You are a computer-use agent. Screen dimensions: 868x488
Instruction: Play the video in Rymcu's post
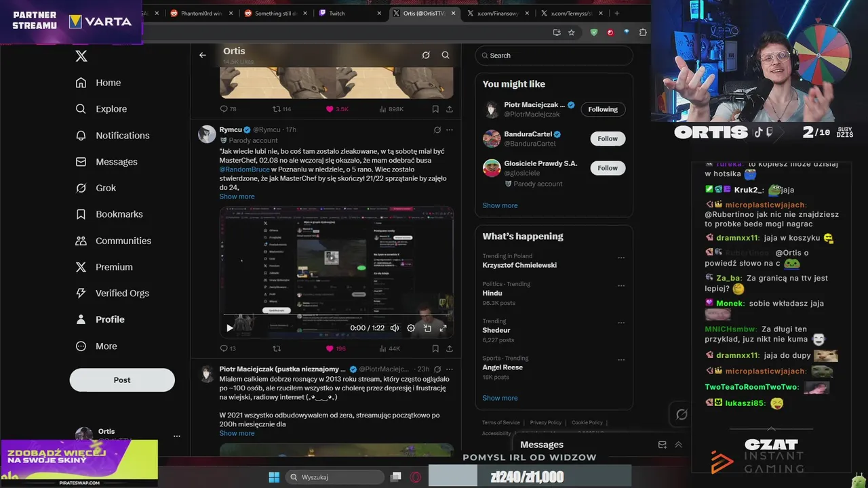point(230,328)
